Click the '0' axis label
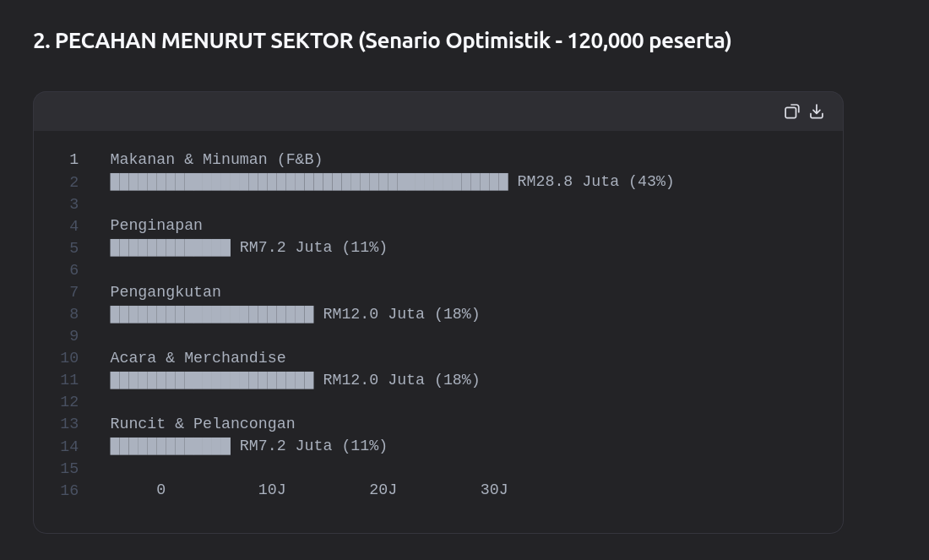 coord(160,490)
